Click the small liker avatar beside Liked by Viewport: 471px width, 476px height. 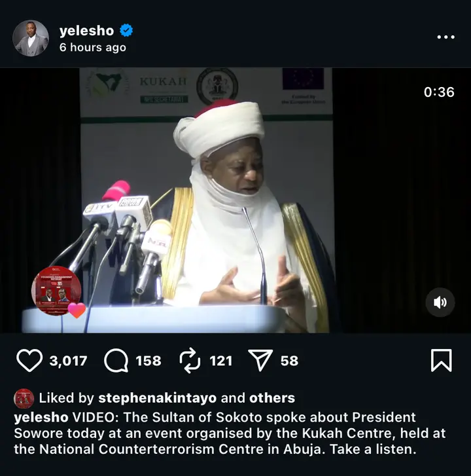24,398
